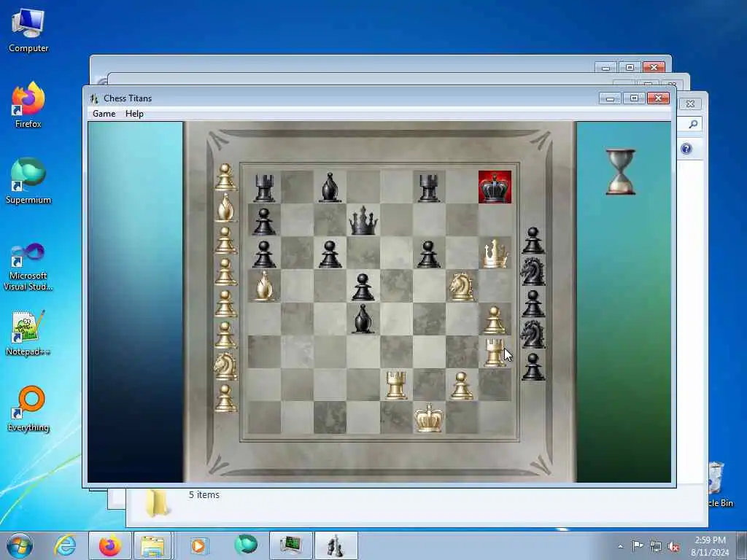Image resolution: width=747 pixels, height=560 pixels.
Task: Click the network tray icon
Action: [x=656, y=546]
